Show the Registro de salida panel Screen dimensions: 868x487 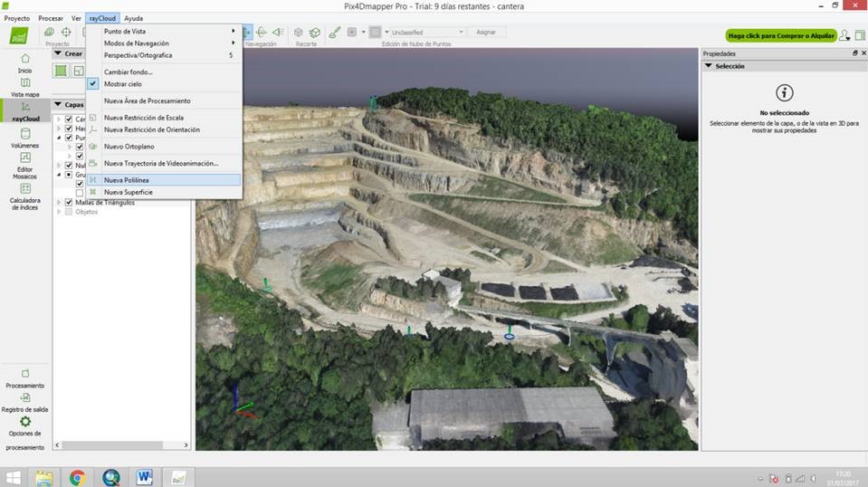click(25, 402)
